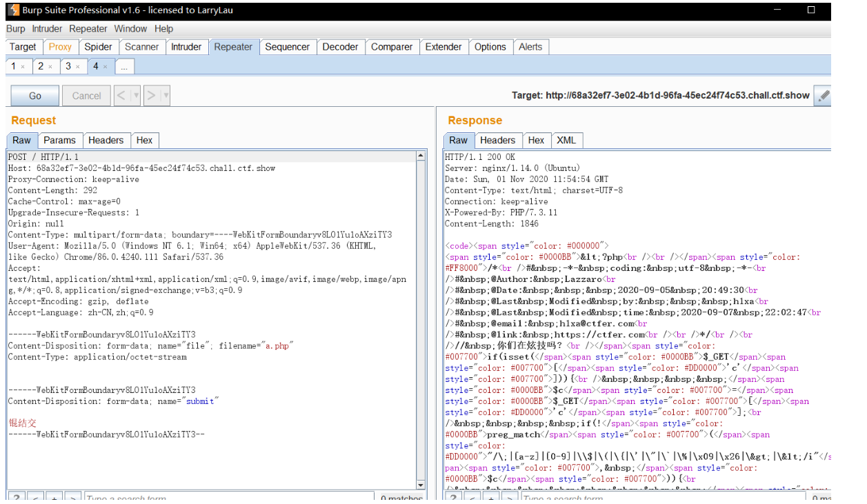
Task: Go back to the previous request with <
Action: (121, 96)
